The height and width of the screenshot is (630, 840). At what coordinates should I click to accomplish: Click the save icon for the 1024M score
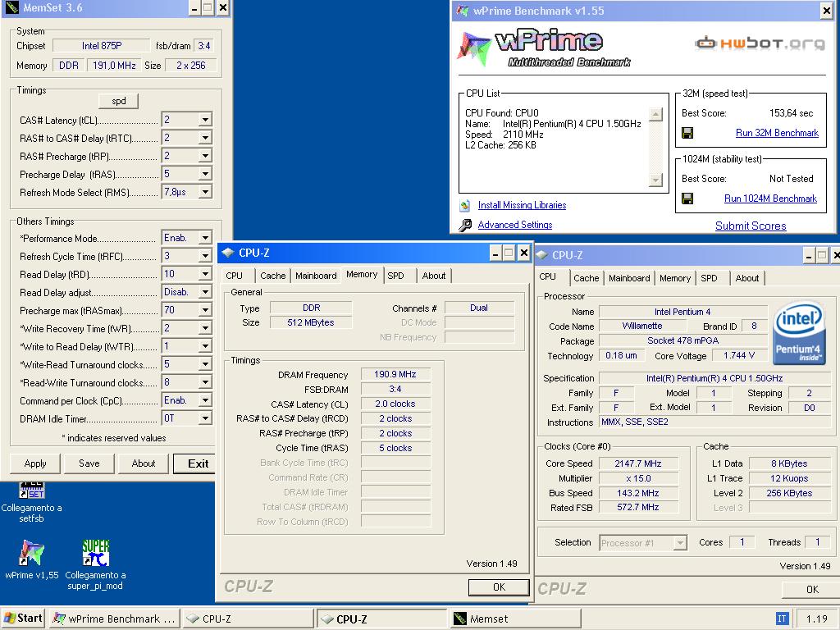[x=687, y=199]
